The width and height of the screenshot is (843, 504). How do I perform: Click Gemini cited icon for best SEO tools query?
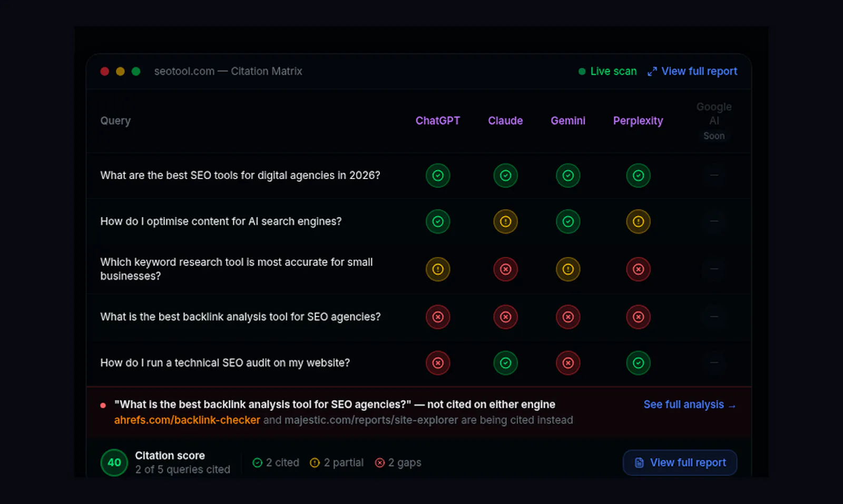point(568,175)
